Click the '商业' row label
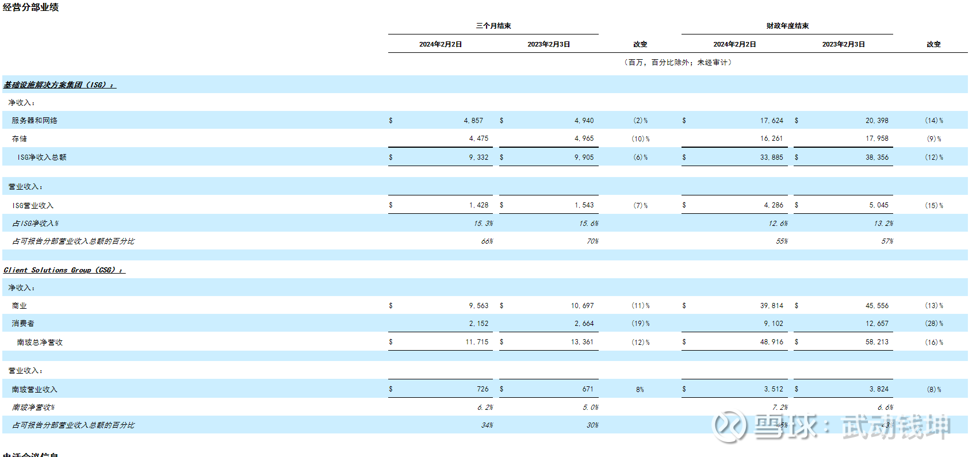The width and height of the screenshot is (980, 457). pos(20,306)
